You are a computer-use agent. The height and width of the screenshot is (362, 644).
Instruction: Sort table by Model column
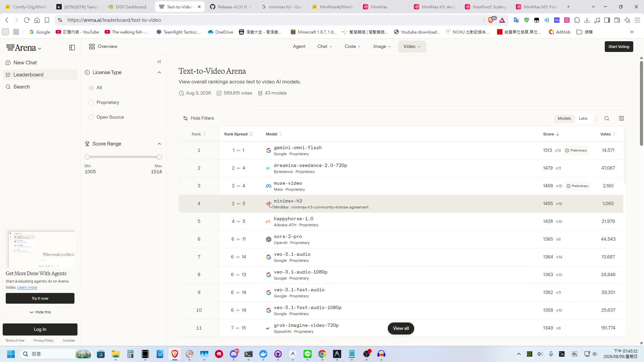[x=274, y=134]
